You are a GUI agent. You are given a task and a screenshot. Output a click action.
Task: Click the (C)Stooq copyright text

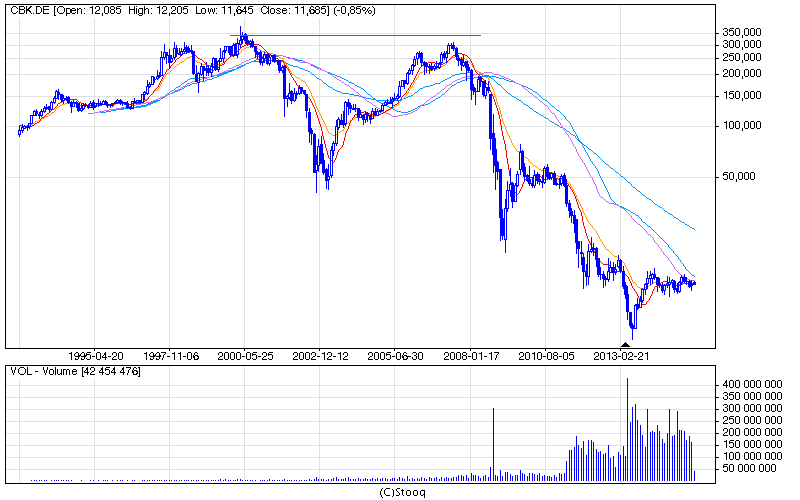[x=402, y=492]
